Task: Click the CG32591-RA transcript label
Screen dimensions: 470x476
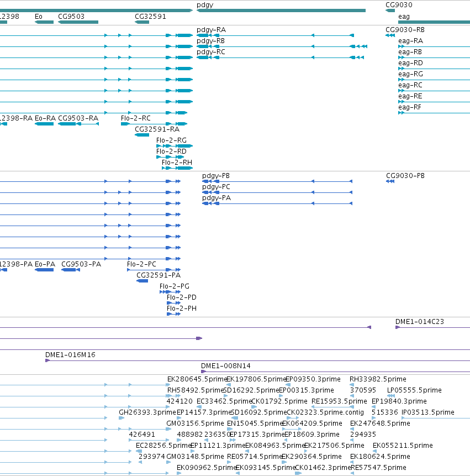Action: (157, 129)
